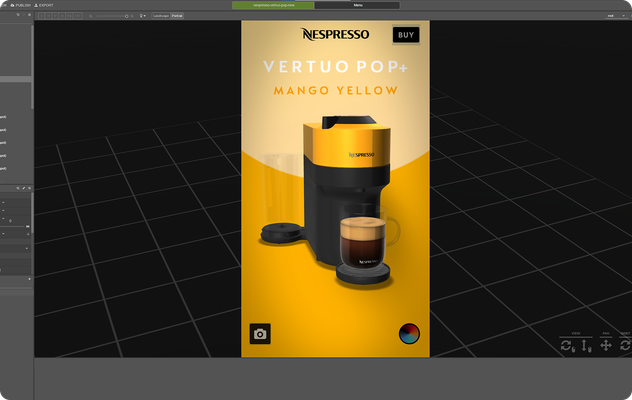Click the list icon at the top-left panel corner
The image size is (632, 400).
pyautogui.click(x=29, y=15)
